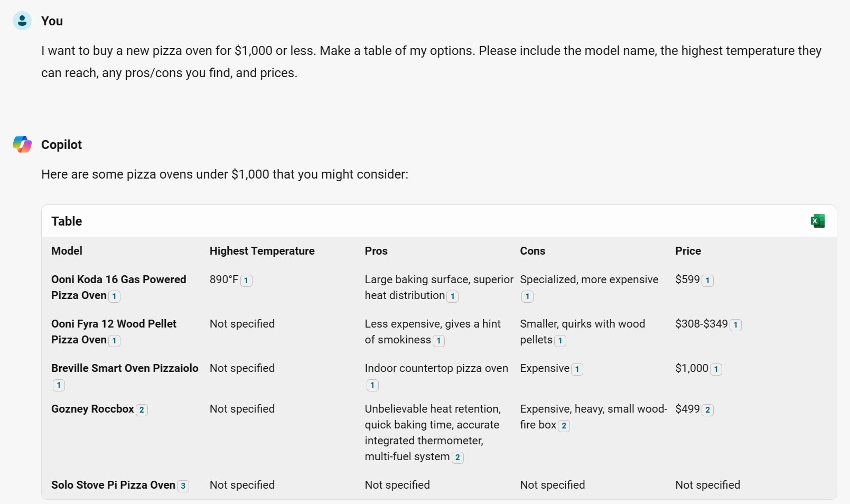Click the user avatar icon
The image size is (850, 504).
[x=22, y=21]
